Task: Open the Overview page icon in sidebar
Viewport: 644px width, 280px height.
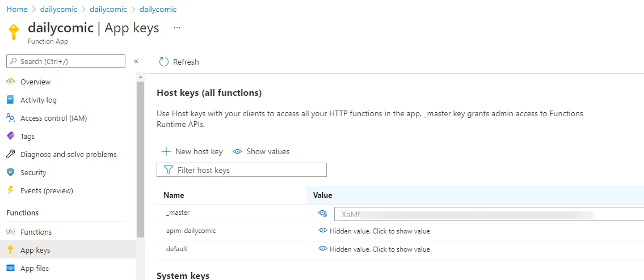Action: [x=10, y=82]
